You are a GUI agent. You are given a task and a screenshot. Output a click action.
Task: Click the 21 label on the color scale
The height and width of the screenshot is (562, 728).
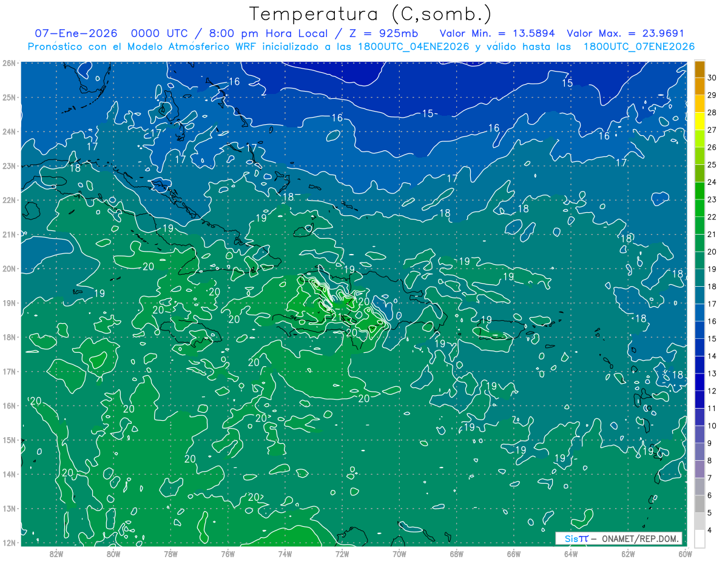(x=712, y=235)
